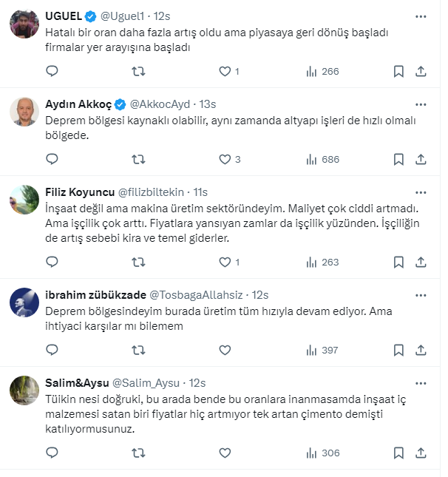Reply to Salim&Aysu's tweet
This screenshot has height=477, width=448.
tap(52, 453)
